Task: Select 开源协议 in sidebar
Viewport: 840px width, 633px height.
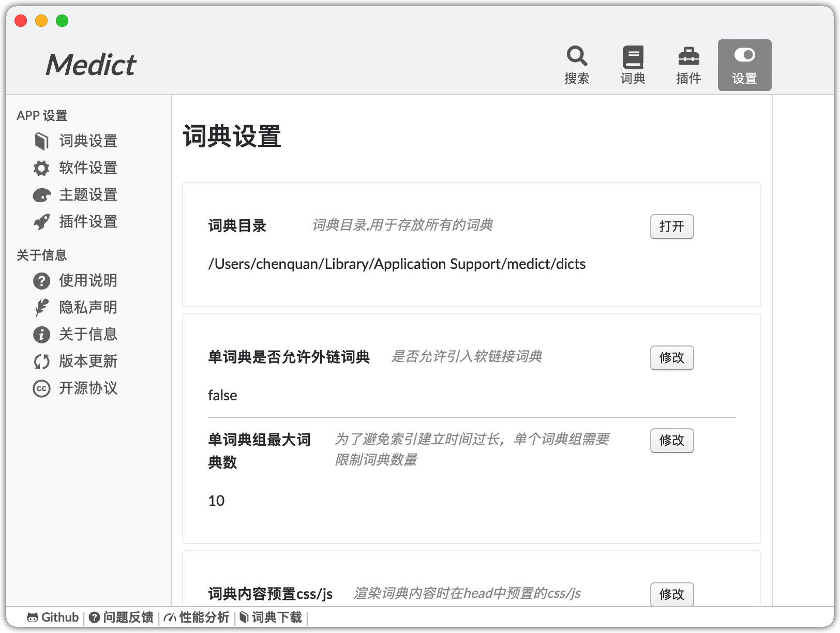Action: [88, 388]
